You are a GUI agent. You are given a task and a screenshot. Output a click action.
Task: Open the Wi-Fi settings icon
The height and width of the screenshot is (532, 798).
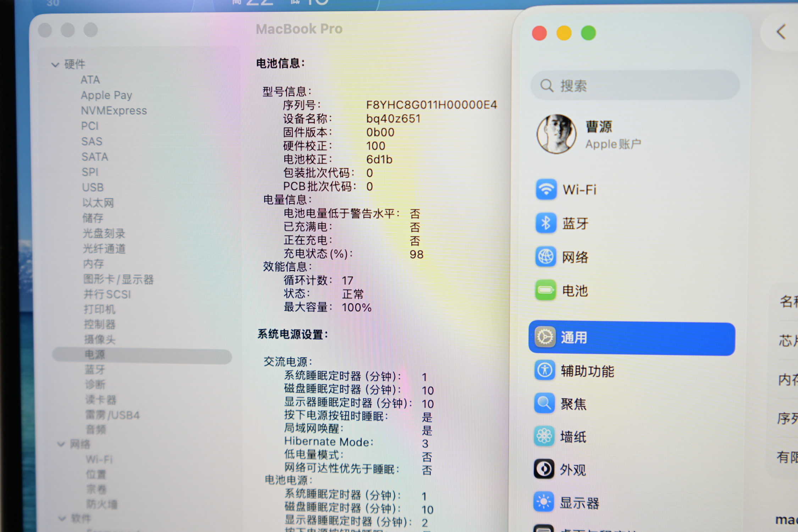(545, 189)
